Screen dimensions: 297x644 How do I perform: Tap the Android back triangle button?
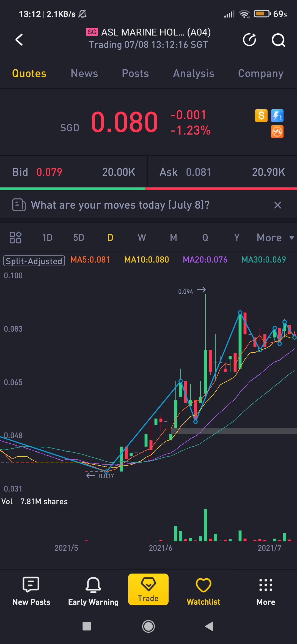[209, 626]
